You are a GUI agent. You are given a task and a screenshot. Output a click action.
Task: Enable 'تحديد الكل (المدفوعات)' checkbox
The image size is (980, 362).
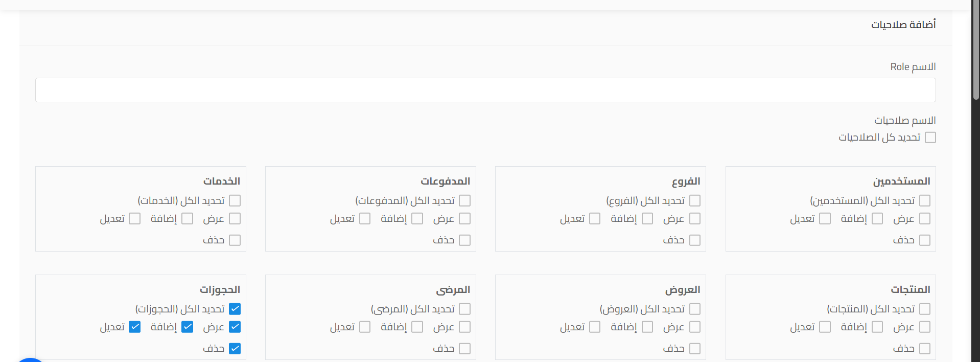click(x=465, y=200)
